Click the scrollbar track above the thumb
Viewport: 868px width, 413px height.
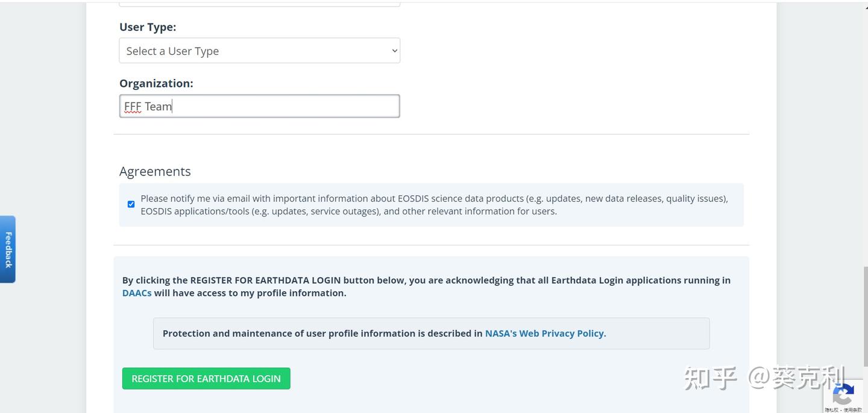point(866,121)
